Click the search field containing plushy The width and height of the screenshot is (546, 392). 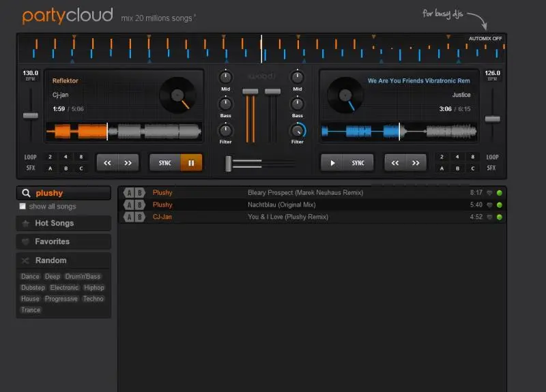tap(68, 193)
